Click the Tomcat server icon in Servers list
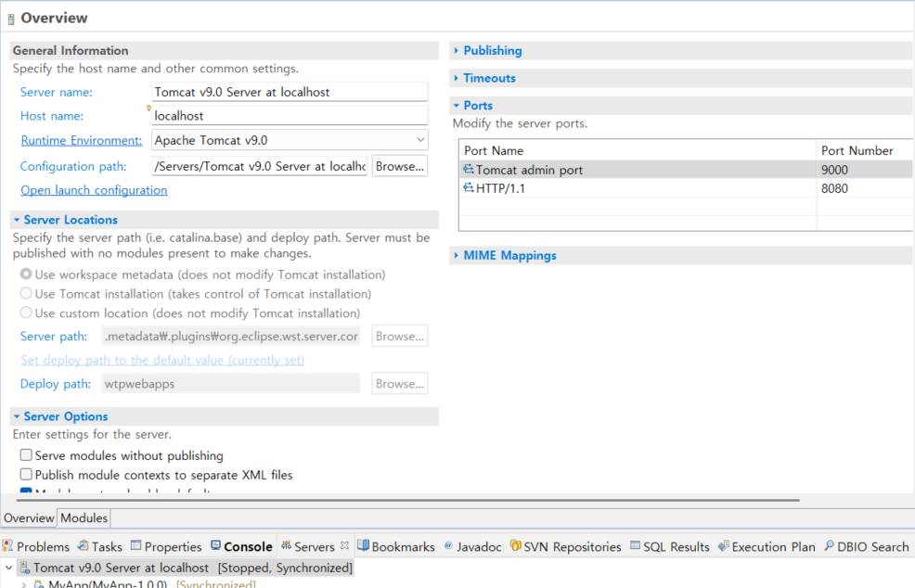This screenshot has width=915, height=588. coord(24,567)
